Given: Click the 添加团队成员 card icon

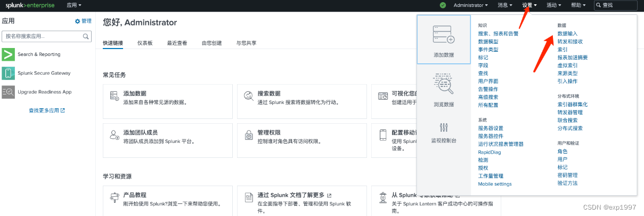Looking at the screenshot, I should point(114,135).
